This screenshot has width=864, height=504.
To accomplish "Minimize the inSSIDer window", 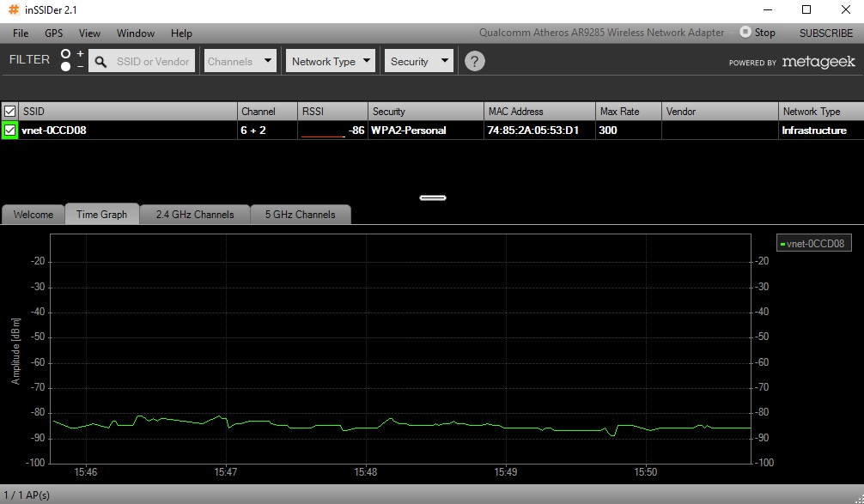I will coord(768,10).
